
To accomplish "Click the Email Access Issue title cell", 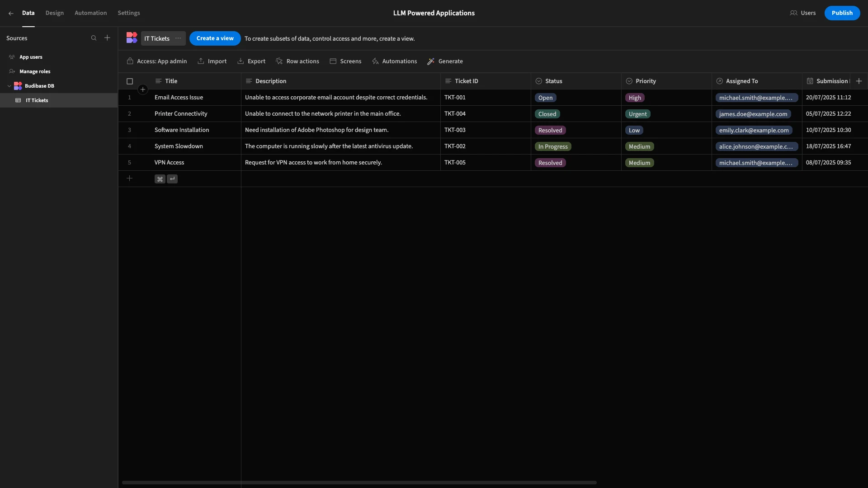I will click(196, 98).
